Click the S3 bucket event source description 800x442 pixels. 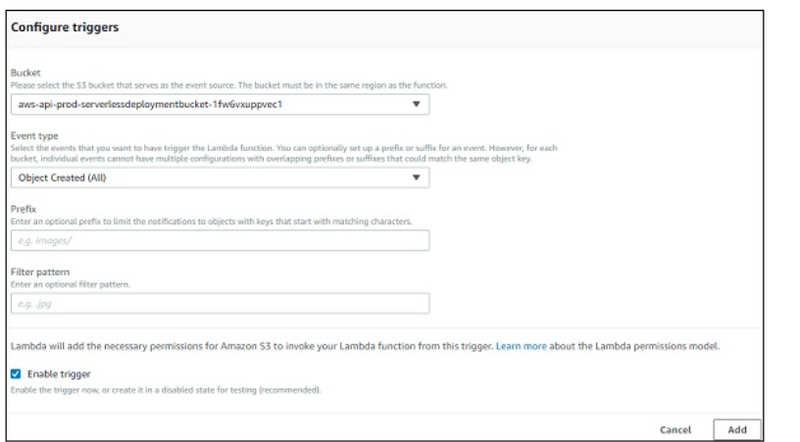(x=230, y=85)
